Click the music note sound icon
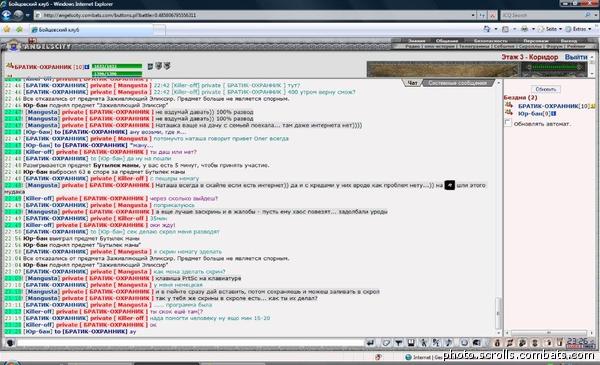This screenshot has height=365, width=600. point(448,342)
